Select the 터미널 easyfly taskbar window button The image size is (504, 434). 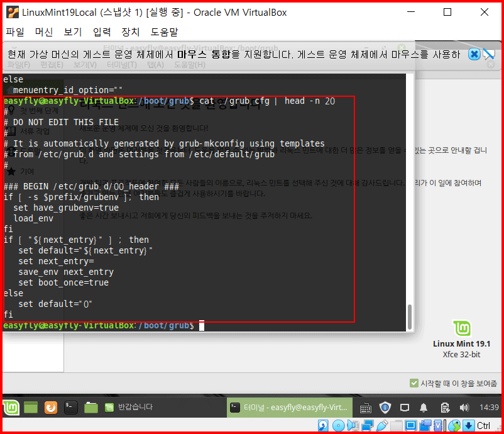pyautogui.click(x=290, y=408)
